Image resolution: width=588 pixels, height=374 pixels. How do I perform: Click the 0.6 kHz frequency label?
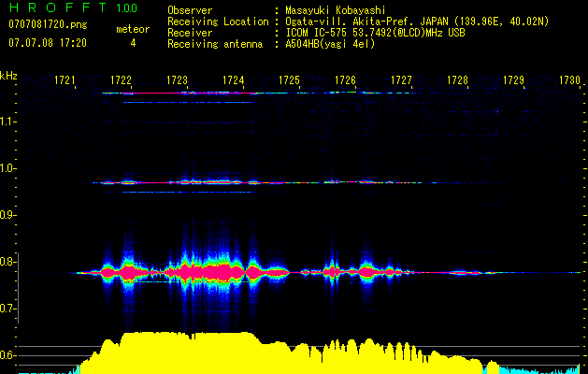[7, 355]
